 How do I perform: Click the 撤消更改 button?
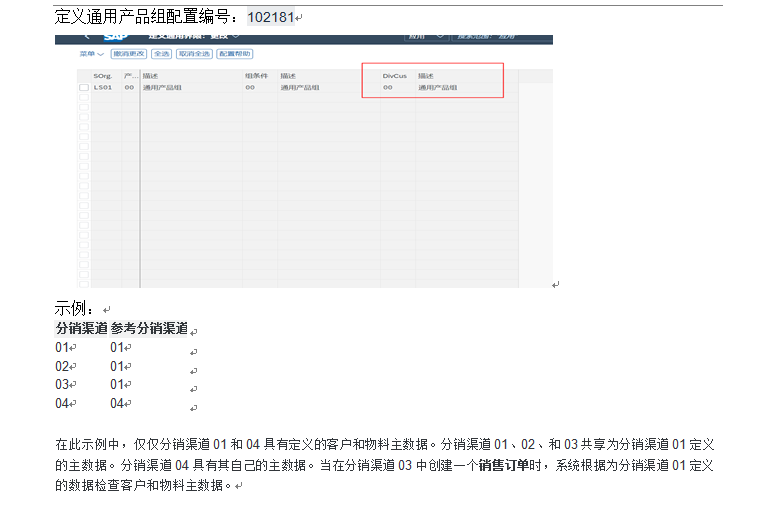pyautogui.click(x=128, y=54)
